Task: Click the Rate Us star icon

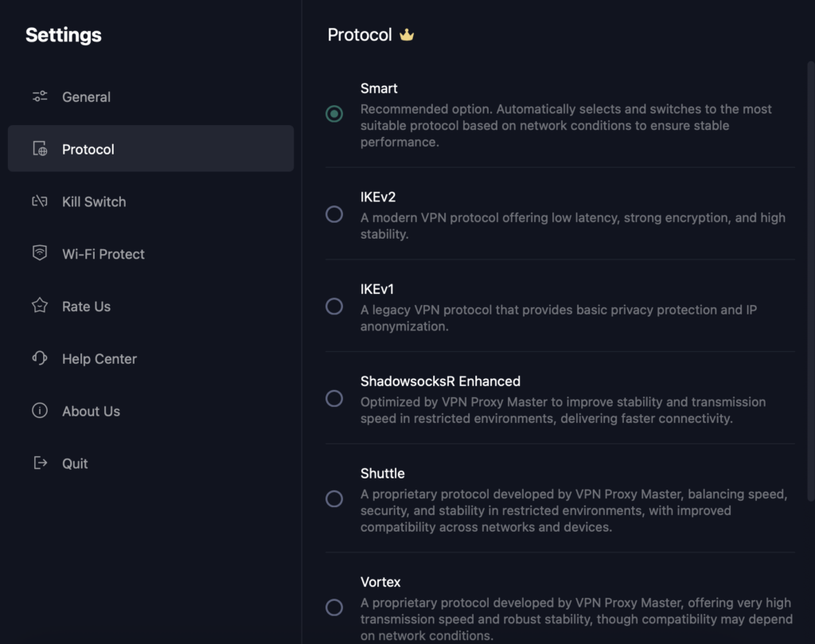Action: [x=40, y=306]
